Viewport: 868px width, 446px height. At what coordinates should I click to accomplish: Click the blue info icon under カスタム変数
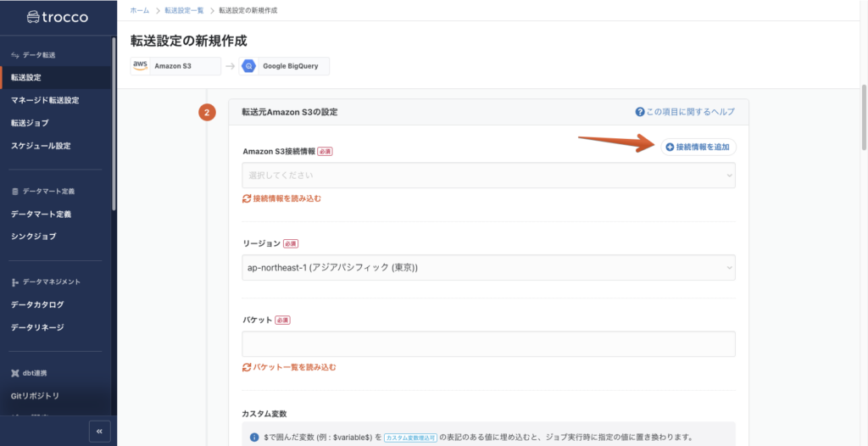tap(254, 438)
